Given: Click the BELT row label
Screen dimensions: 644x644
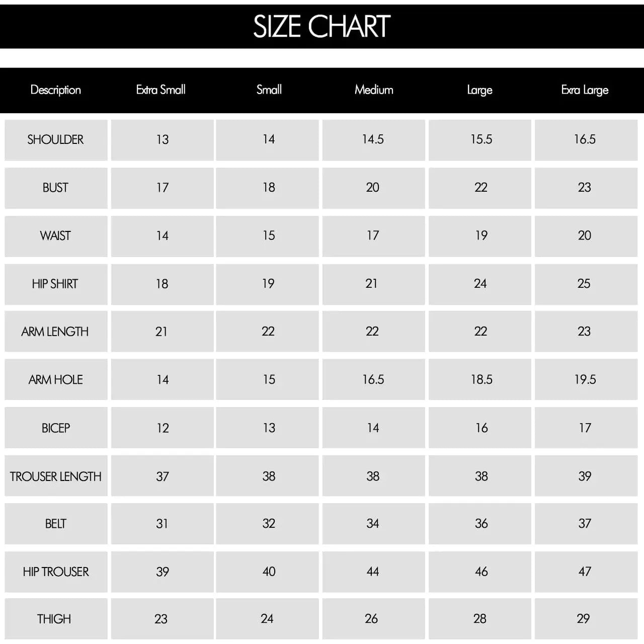Looking at the screenshot, I should 56,524.
